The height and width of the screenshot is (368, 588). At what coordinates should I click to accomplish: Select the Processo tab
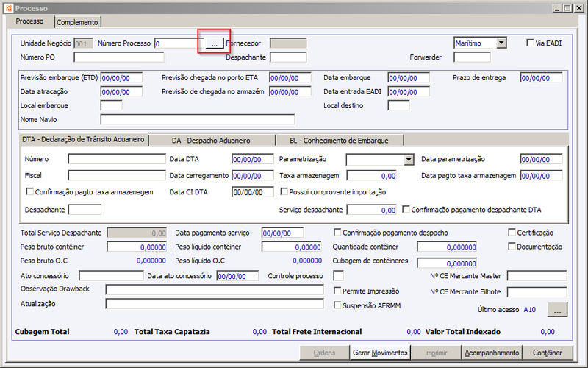point(29,21)
